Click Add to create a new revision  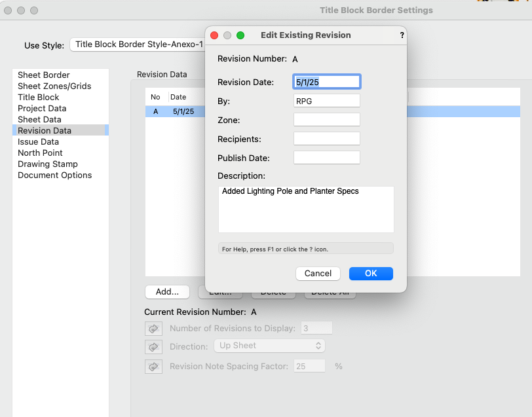coord(167,291)
